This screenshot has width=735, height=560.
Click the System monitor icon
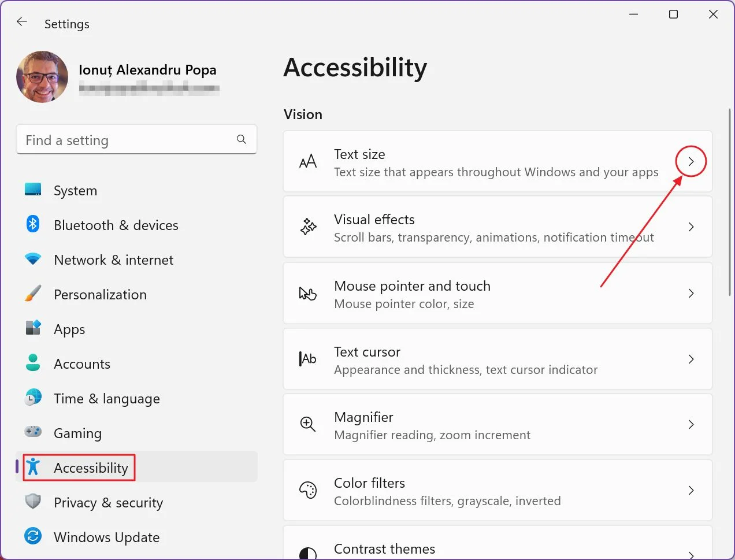coord(33,190)
